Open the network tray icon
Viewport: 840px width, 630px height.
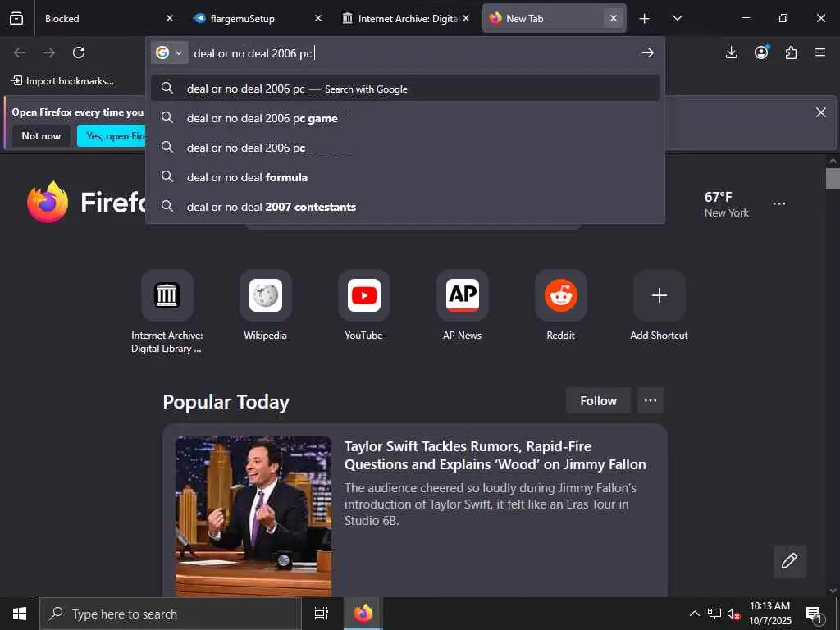point(714,614)
